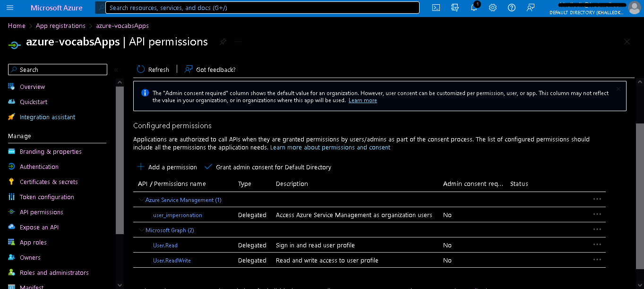Open ellipsis menu for Microsoft Graph group
The height and width of the screenshot is (289, 644).
coord(597,229)
